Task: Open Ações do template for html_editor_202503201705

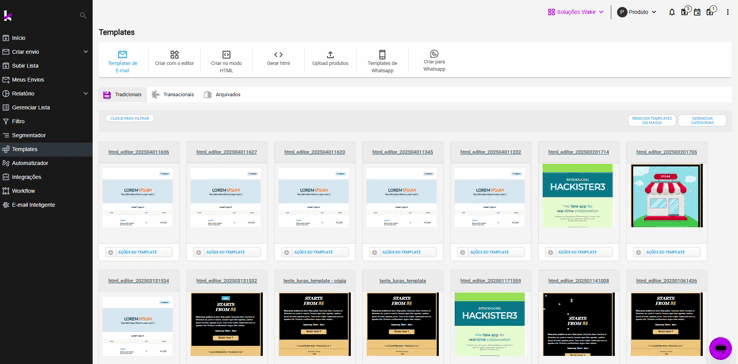Action: pyautogui.click(x=667, y=252)
